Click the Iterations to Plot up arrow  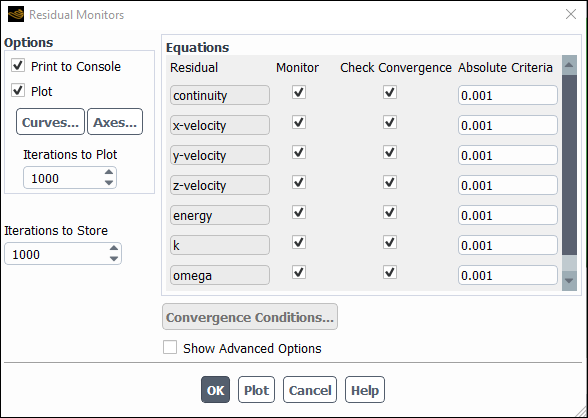109,172
